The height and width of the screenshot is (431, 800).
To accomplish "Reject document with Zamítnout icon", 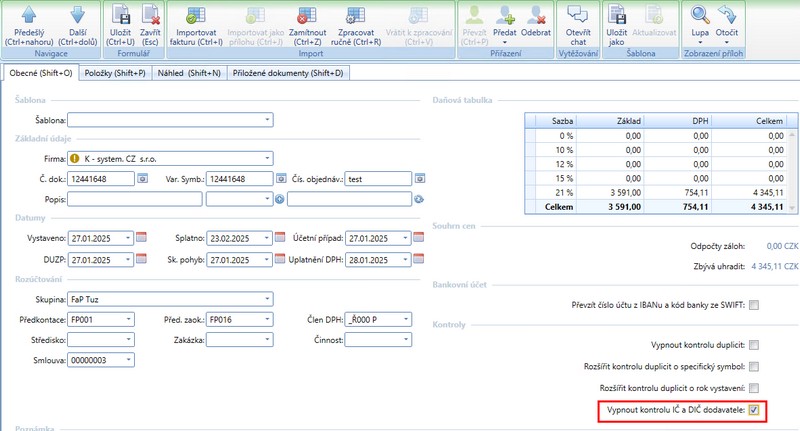I will pos(301,15).
